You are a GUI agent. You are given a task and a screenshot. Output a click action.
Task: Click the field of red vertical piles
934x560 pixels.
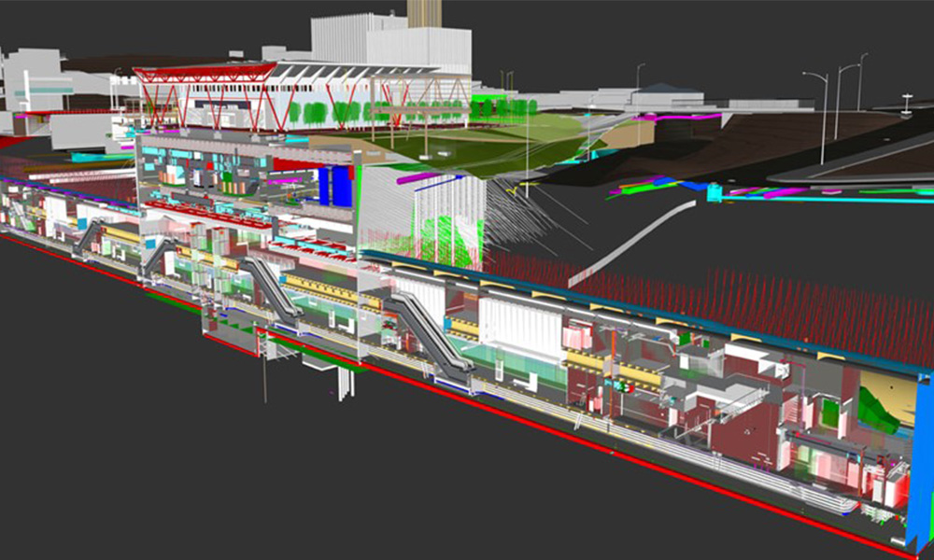tap(747, 299)
